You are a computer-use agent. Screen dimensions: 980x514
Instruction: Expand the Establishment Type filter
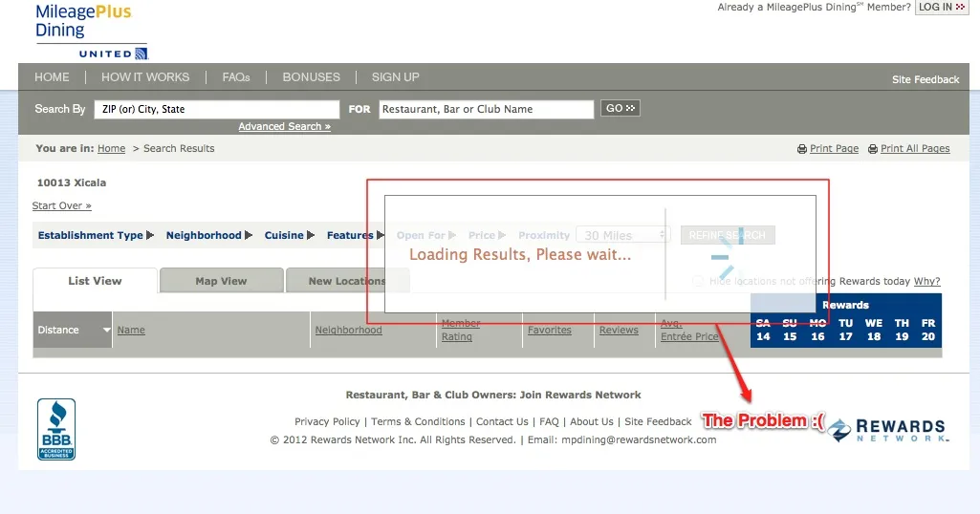96,235
